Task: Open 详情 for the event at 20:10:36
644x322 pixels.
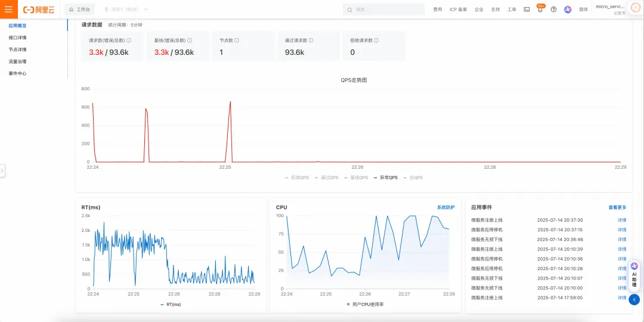Action: pos(622,259)
